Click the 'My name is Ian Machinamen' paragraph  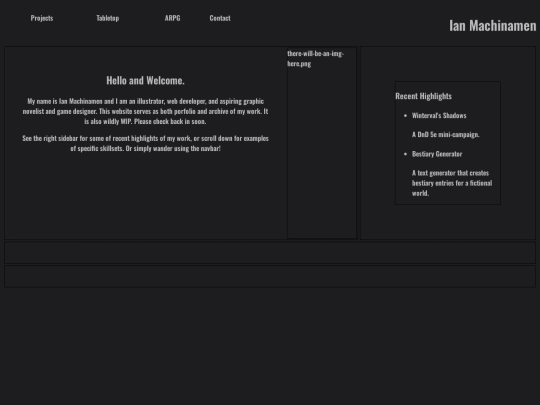(145, 111)
